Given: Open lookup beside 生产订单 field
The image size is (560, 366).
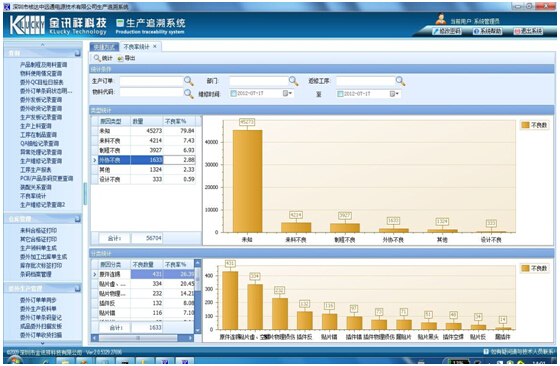Looking at the screenshot, I should click(189, 81).
